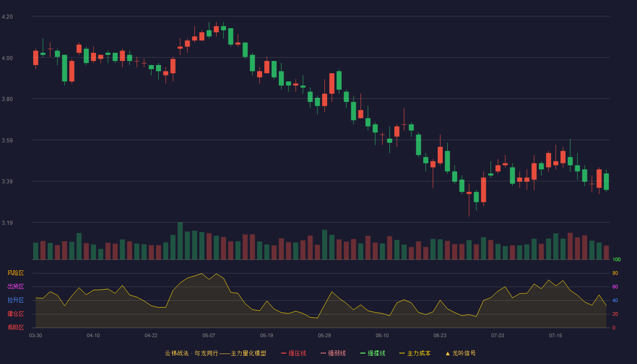Select the 建仓区 zone label
Image resolution: width=637 pixels, height=364 pixels.
pyautogui.click(x=15, y=314)
